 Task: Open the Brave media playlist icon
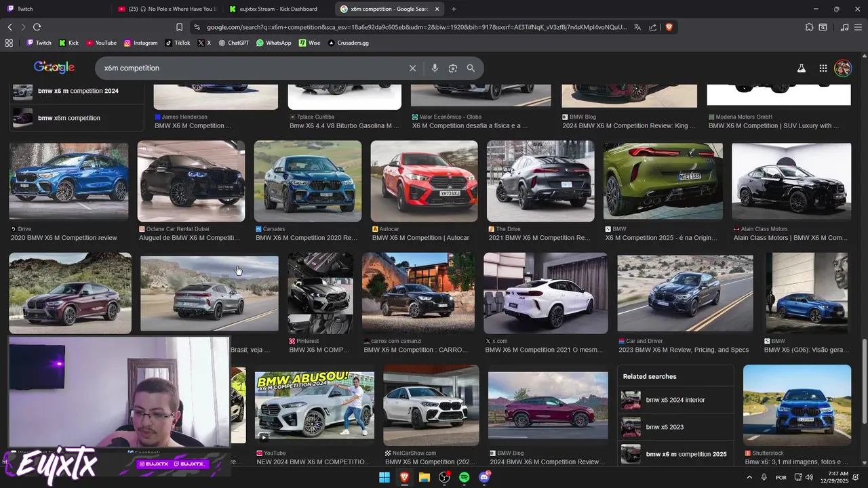[844, 27]
